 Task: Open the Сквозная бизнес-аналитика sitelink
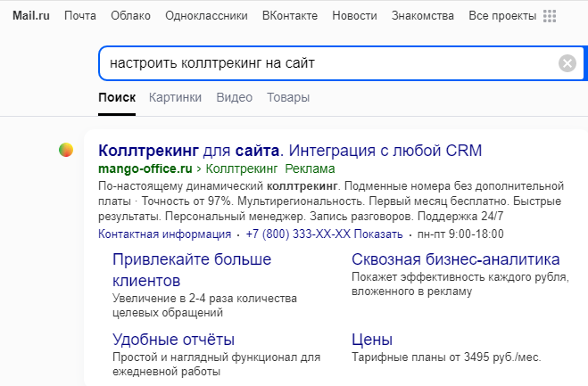pos(455,259)
